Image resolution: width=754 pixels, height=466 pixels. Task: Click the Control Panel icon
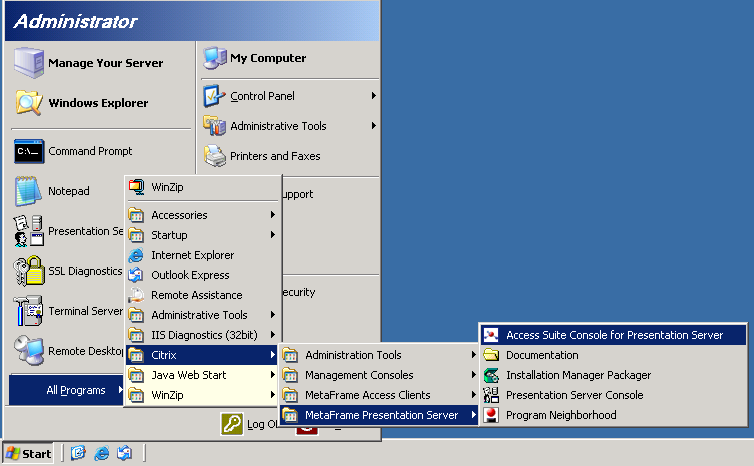pos(214,96)
